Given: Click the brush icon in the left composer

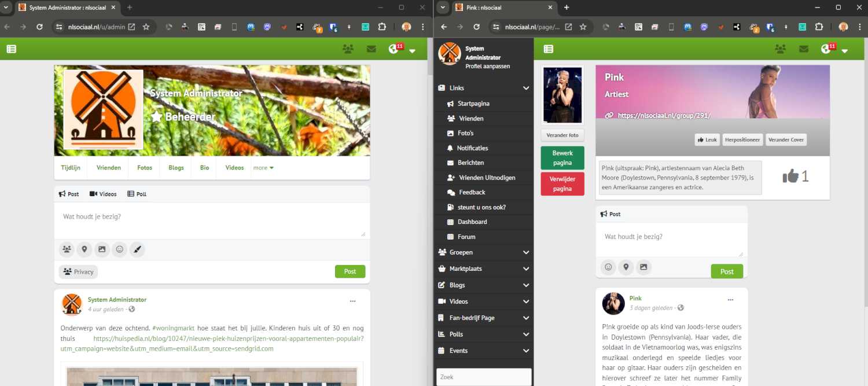Looking at the screenshot, I should pyautogui.click(x=137, y=249).
